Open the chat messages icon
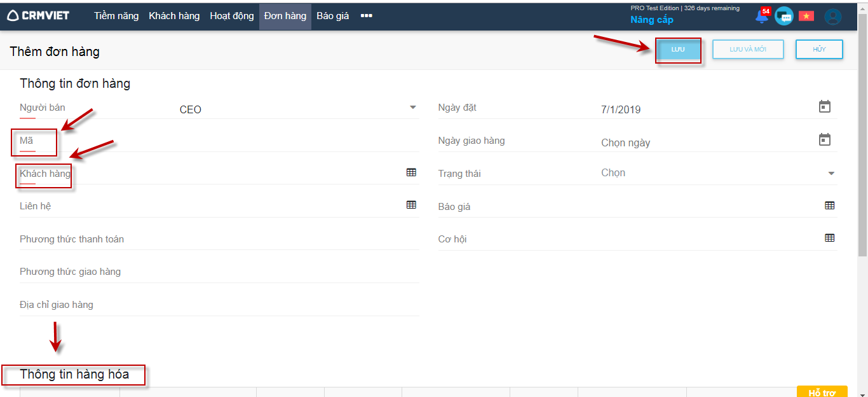868x397 pixels. [784, 17]
